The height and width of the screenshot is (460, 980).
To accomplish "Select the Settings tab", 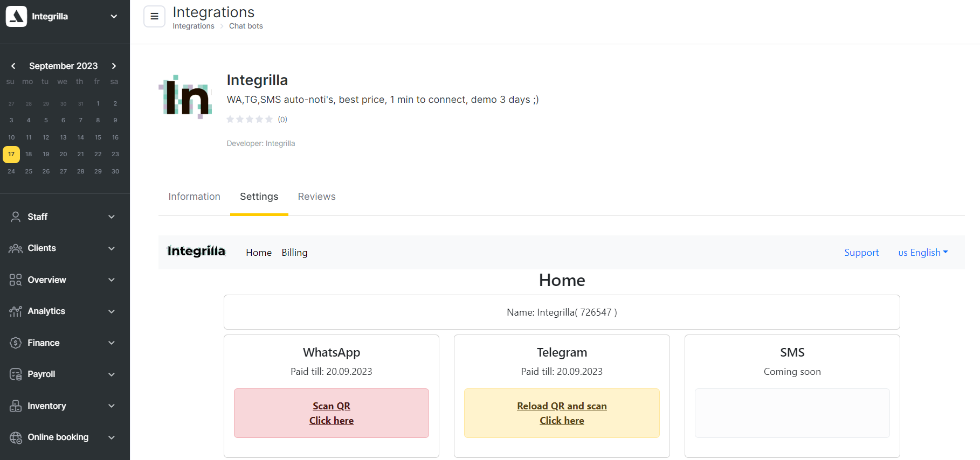I will point(259,197).
